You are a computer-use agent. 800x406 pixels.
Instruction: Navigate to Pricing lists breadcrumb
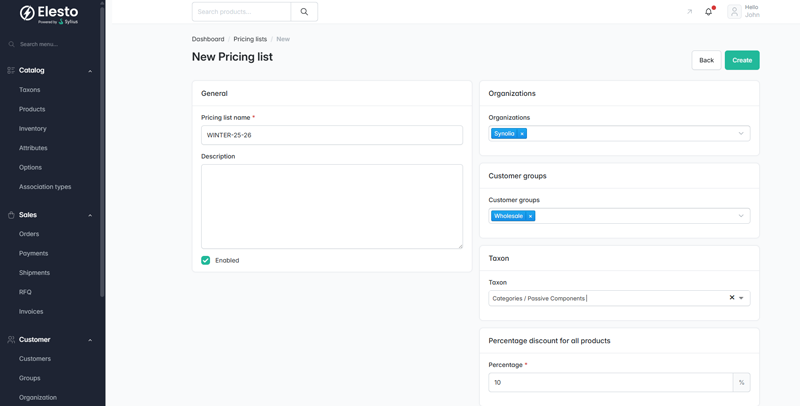tap(250, 39)
